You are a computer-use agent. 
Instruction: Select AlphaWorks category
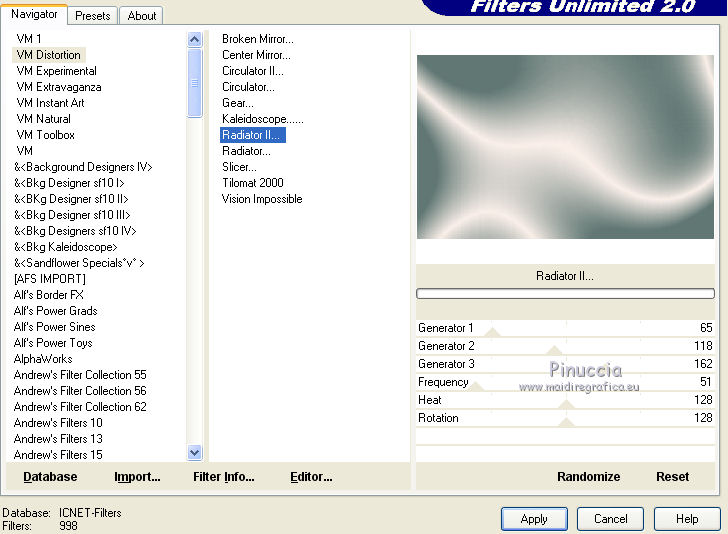pos(43,359)
